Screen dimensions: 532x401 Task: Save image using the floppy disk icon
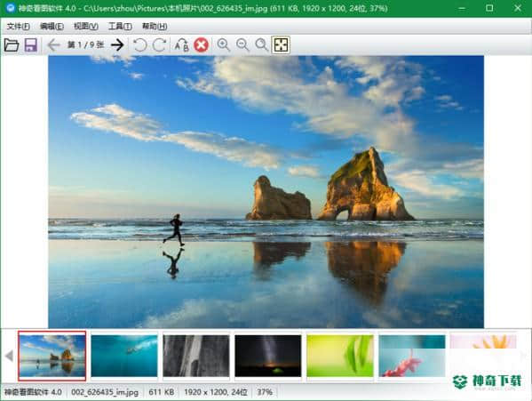point(31,44)
